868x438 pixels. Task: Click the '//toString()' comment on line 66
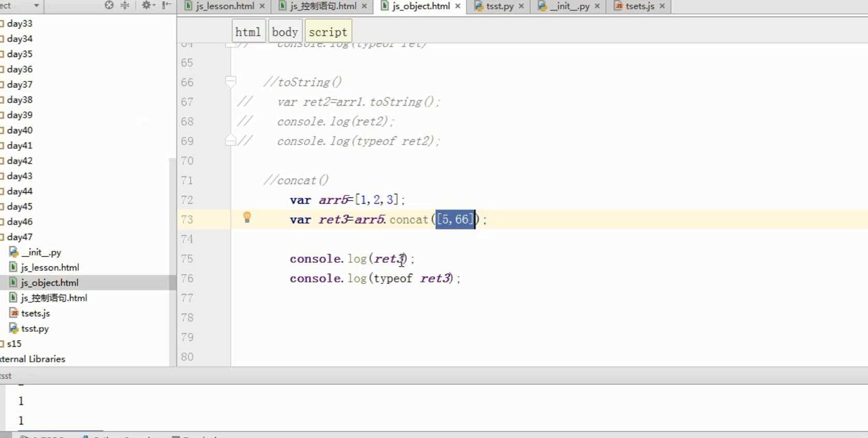tap(302, 82)
